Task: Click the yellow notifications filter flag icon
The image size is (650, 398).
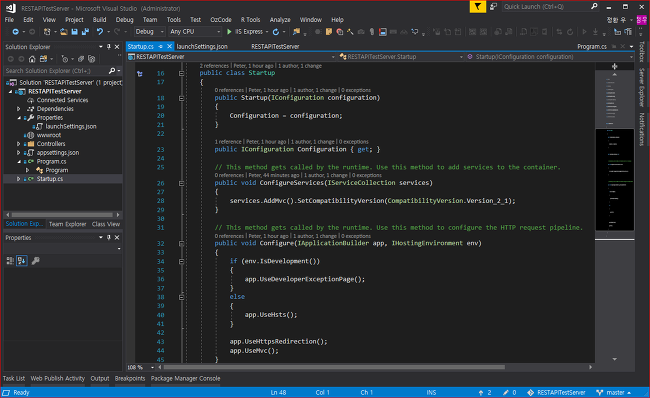Action: [478, 7]
